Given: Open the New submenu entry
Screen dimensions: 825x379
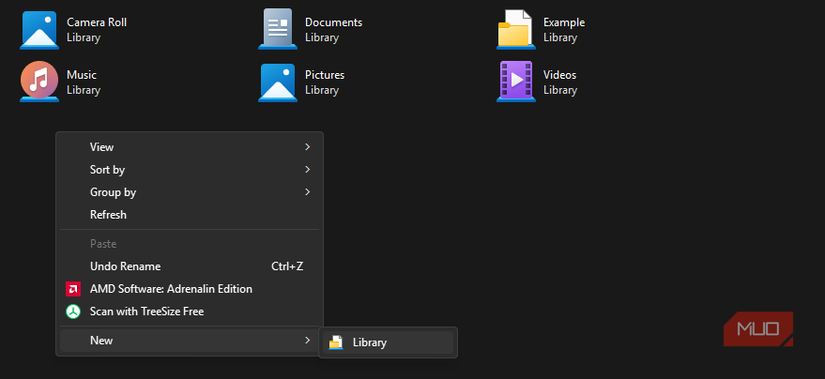Looking at the screenshot, I should [x=189, y=341].
